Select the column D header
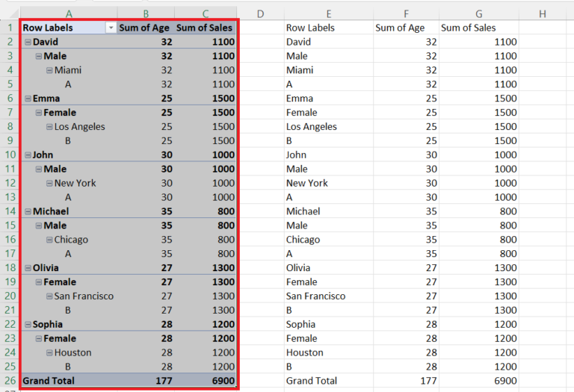Screen dimensions: 574x392 [x=260, y=13]
